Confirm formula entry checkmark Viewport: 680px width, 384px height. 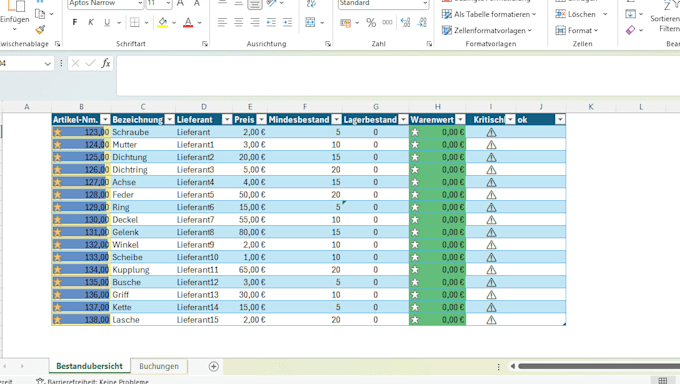[x=90, y=63]
